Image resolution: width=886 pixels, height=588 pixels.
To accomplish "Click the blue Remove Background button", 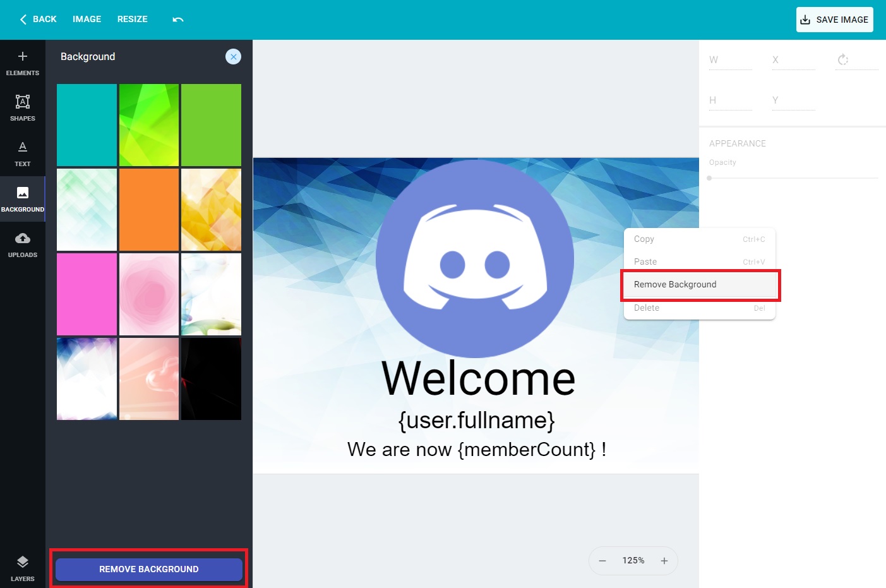I will click(149, 569).
